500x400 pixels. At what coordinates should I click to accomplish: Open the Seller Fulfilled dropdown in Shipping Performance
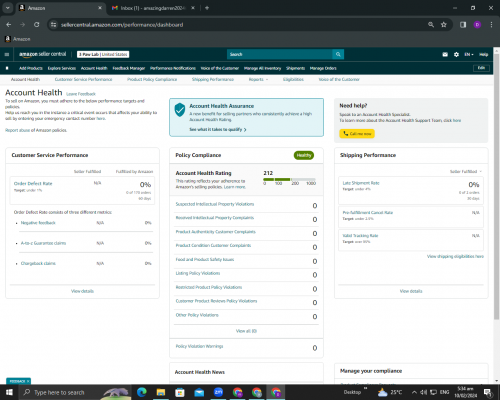466,171
